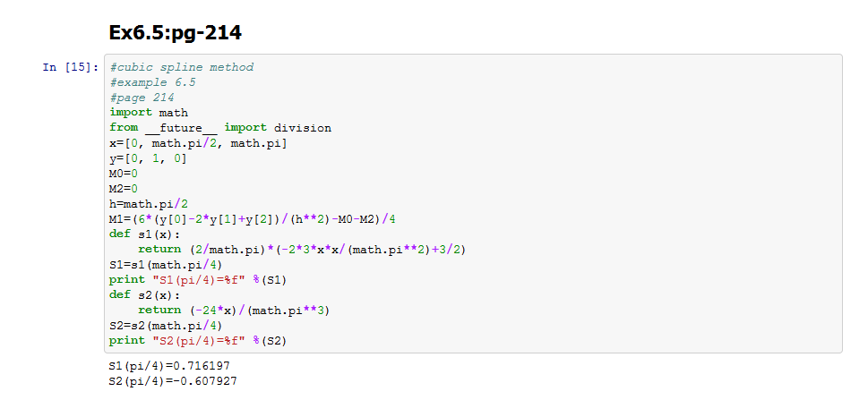The height and width of the screenshot is (400, 868).
Task: Place cursor on the 'M2=0' line
Action: pos(124,189)
